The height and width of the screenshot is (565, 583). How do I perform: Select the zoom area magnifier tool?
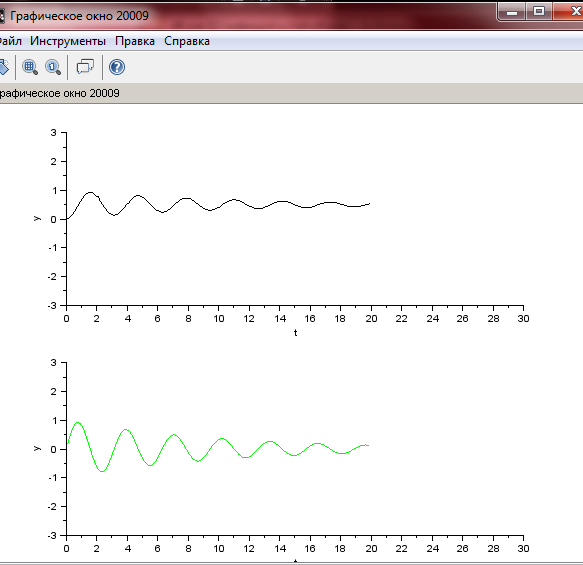(30, 67)
